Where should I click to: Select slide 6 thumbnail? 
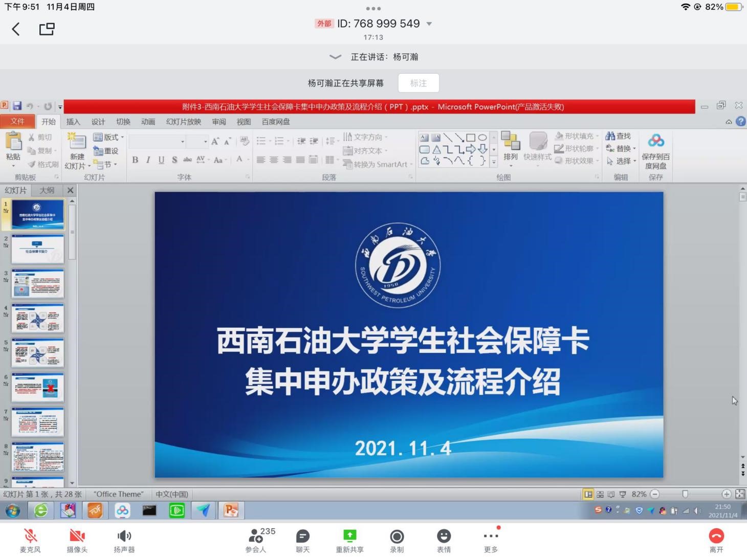[38, 387]
